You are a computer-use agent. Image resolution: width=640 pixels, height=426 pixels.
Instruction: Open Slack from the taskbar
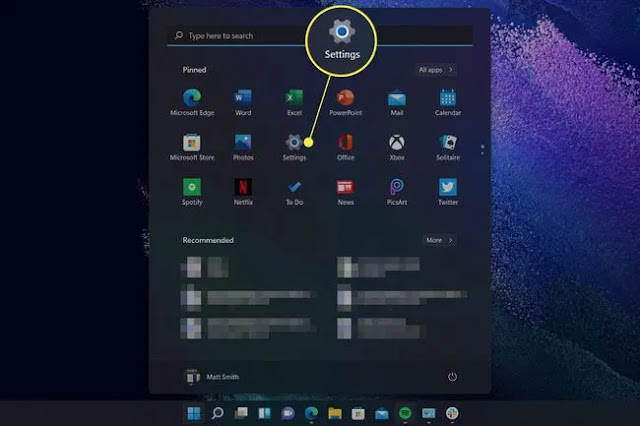[x=452, y=413]
